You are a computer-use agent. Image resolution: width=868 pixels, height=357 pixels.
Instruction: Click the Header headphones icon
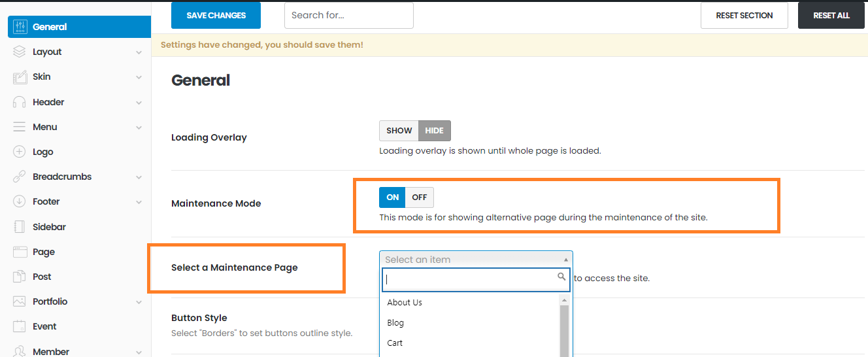click(20, 102)
